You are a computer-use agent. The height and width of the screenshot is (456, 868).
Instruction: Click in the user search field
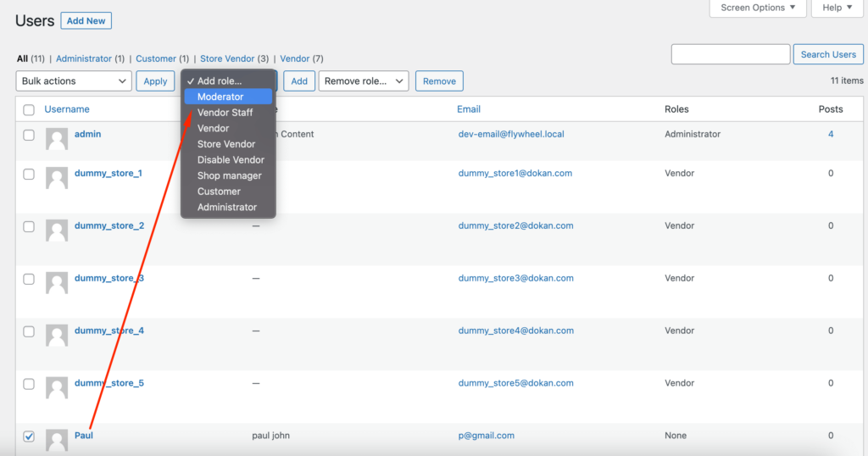(x=730, y=54)
